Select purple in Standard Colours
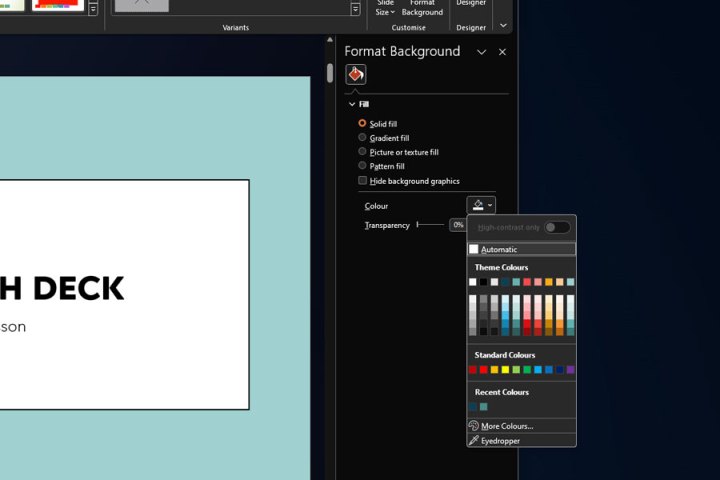The image size is (720, 480). (x=570, y=370)
